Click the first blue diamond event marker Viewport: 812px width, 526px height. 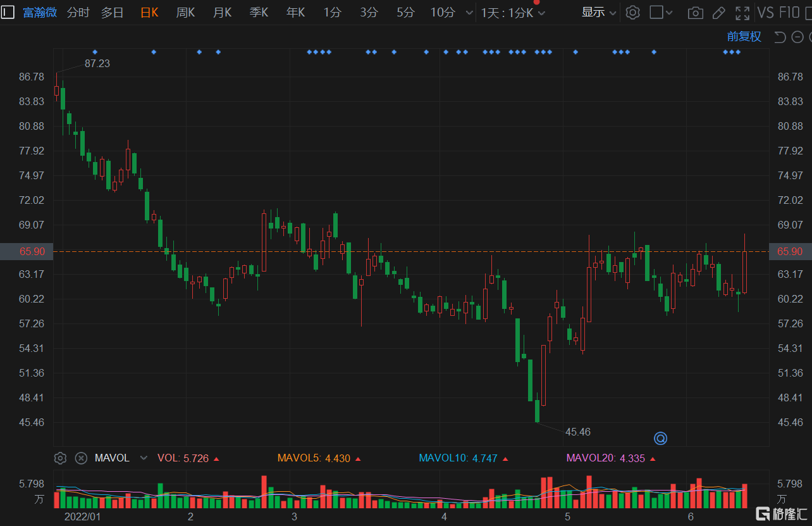click(x=95, y=52)
